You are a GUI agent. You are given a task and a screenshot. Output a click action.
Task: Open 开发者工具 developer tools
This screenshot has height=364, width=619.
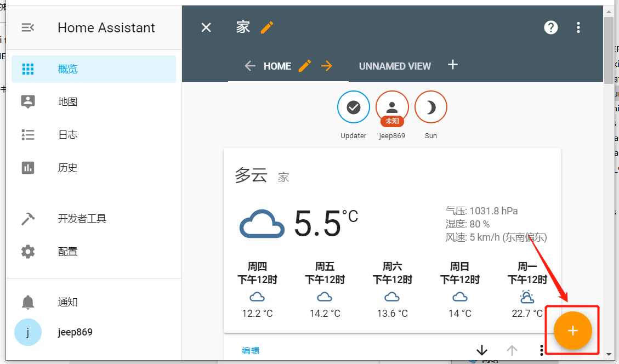94,219
